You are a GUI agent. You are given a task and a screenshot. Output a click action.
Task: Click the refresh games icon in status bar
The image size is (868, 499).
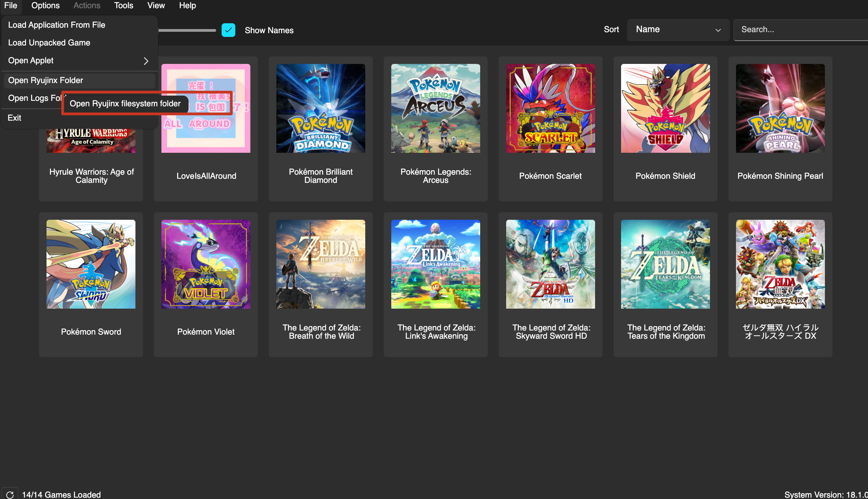tap(10, 494)
